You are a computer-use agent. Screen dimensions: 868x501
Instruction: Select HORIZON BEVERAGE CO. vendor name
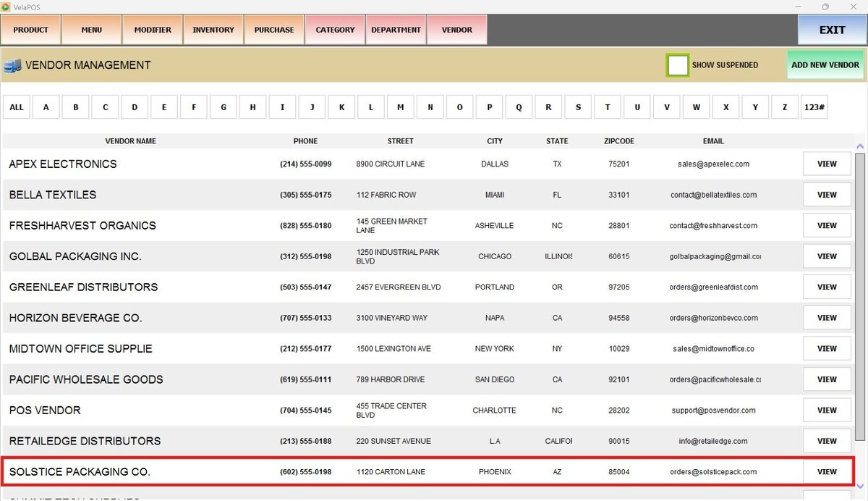(75, 318)
